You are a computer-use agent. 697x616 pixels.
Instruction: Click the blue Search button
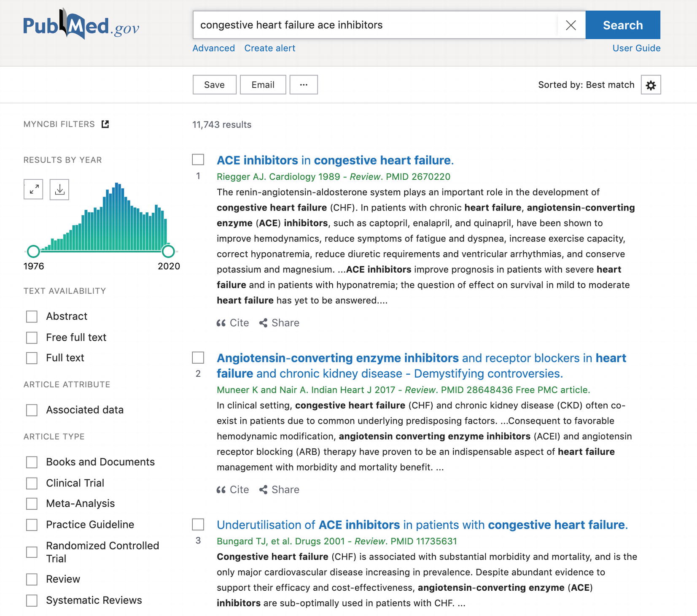[622, 25]
